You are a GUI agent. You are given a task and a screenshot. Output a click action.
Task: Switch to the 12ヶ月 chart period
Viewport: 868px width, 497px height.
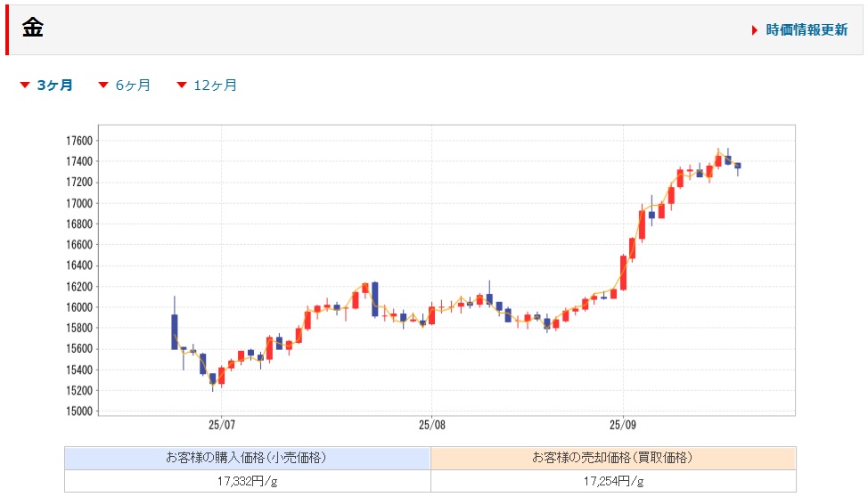coord(216,86)
